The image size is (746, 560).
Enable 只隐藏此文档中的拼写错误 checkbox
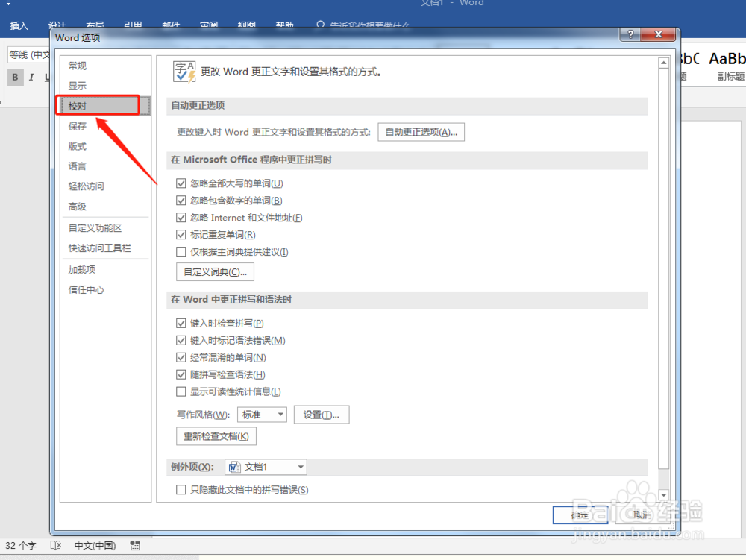[x=181, y=490]
